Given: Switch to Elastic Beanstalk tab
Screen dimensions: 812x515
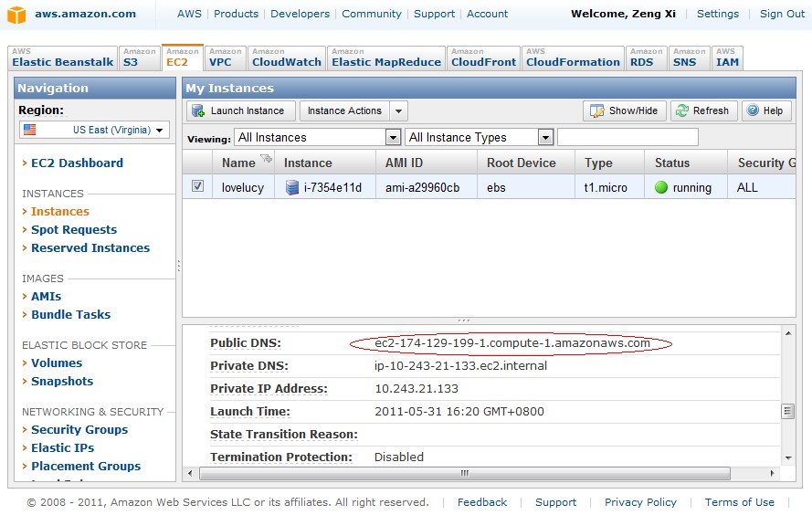Looking at the screenshot, I should click(x=62, y=58).
